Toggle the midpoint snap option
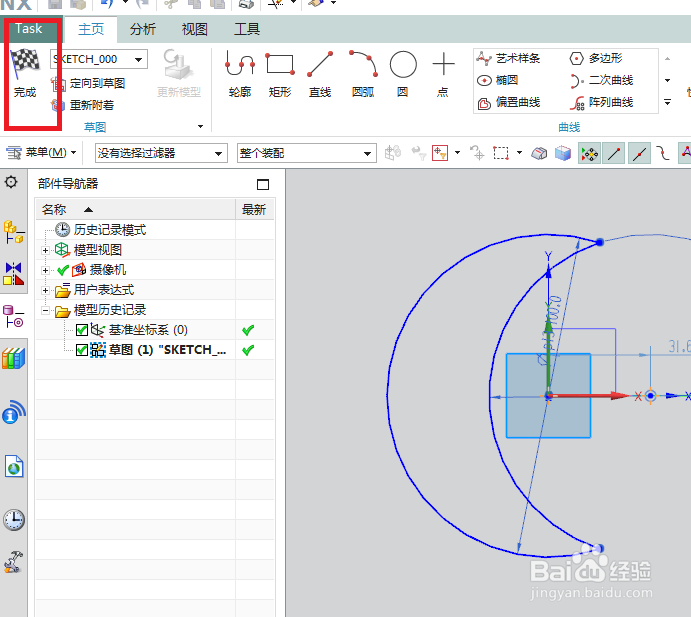 point(639,153)
